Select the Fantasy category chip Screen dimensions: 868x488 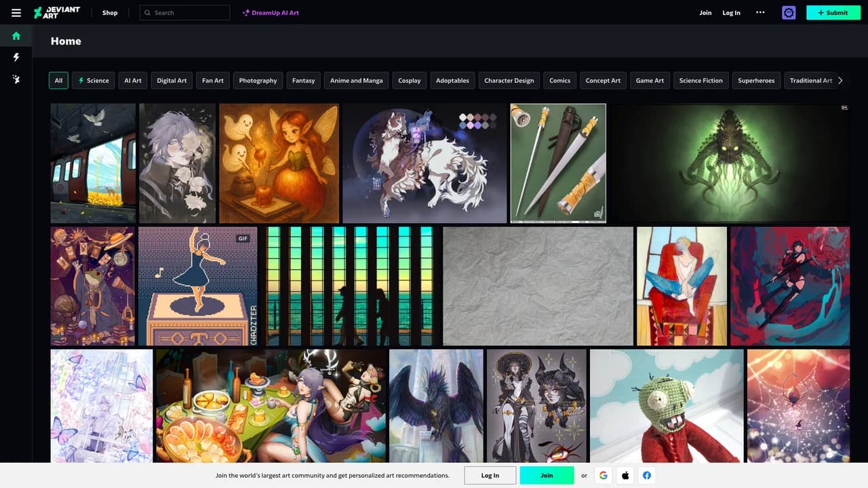pos(303,81)
